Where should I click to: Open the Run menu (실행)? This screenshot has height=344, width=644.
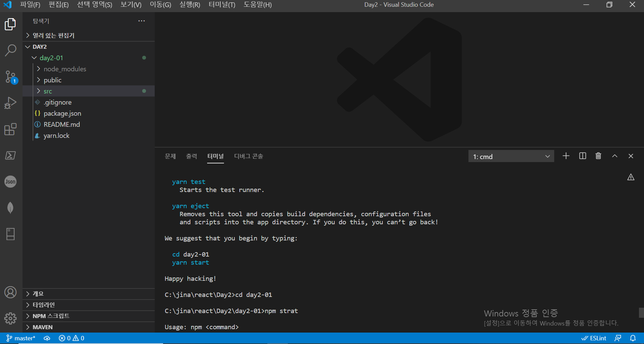(190, 5)
